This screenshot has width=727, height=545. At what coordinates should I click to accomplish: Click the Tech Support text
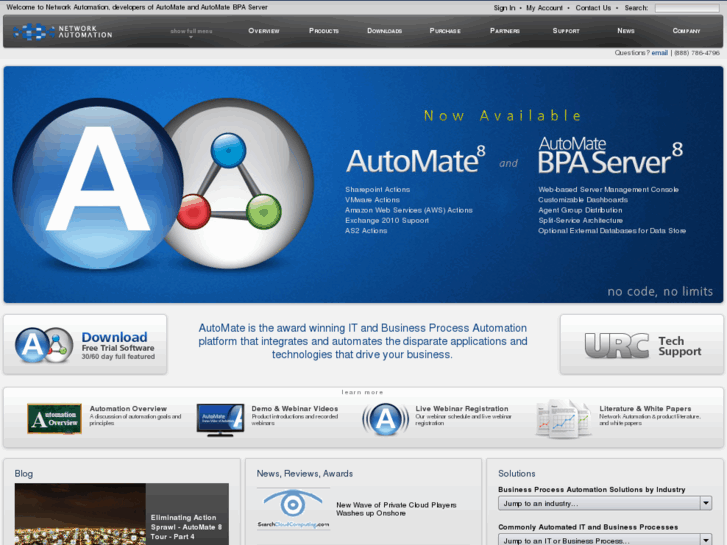click(x=679, y=346)
